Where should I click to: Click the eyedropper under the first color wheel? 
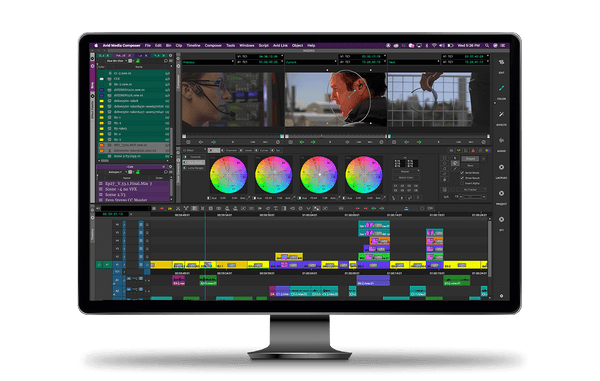point(249,198)
